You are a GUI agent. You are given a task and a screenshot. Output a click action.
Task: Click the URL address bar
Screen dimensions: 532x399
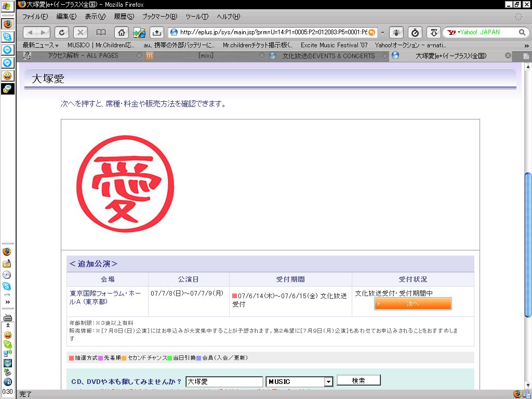[273, 33]
